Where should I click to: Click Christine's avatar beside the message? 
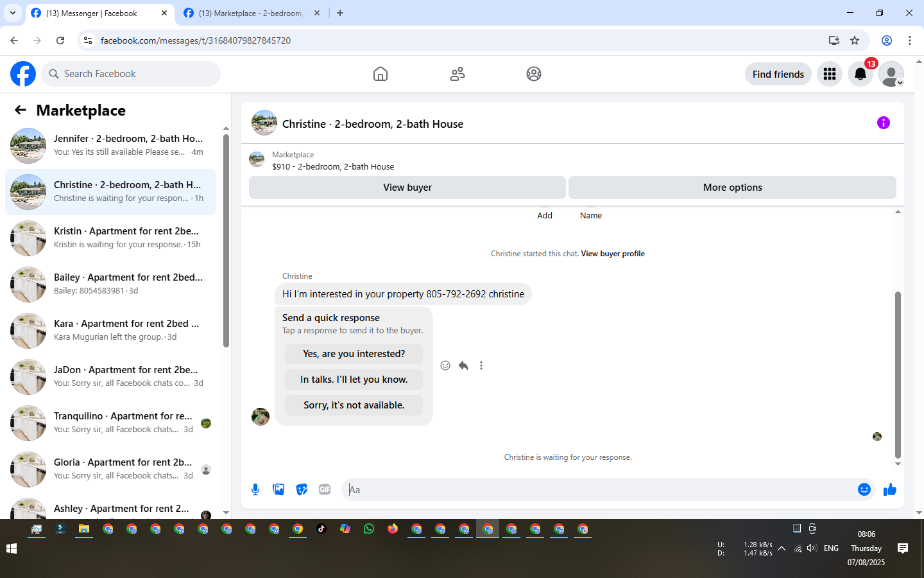click(x=261, y=417)
